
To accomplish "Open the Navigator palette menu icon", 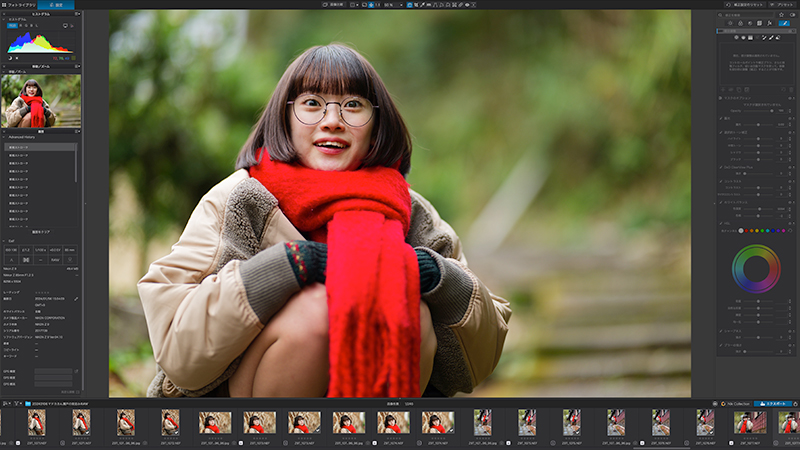I will coord(78,66).
